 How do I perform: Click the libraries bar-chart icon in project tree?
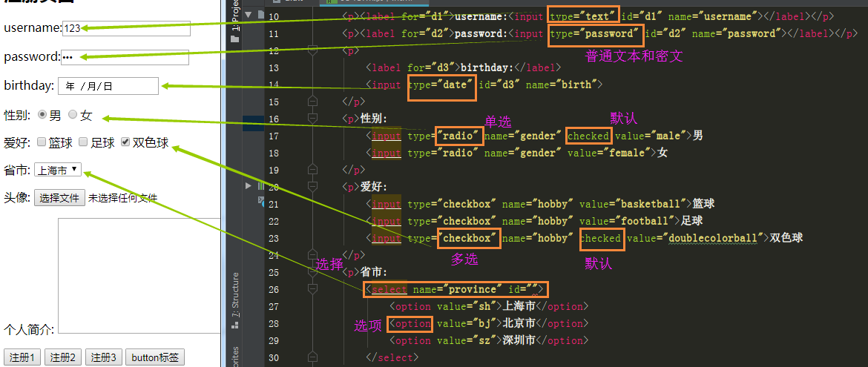click(x=260, y=185)
